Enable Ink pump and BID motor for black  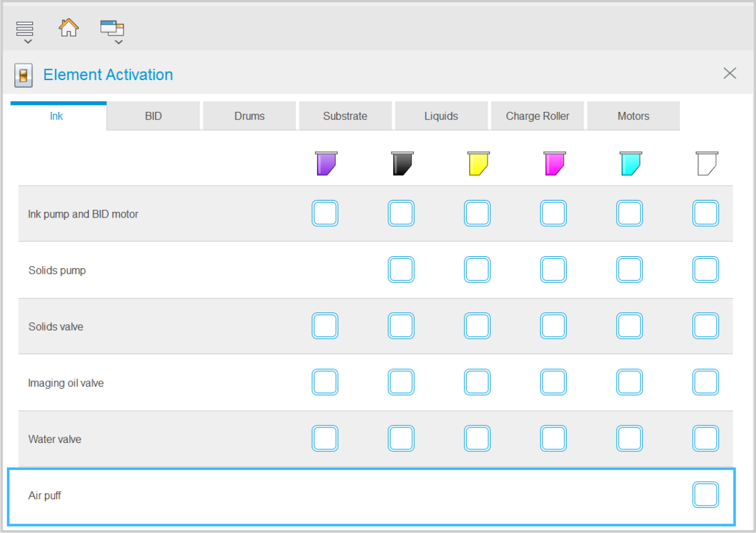[x=401, y=213]
